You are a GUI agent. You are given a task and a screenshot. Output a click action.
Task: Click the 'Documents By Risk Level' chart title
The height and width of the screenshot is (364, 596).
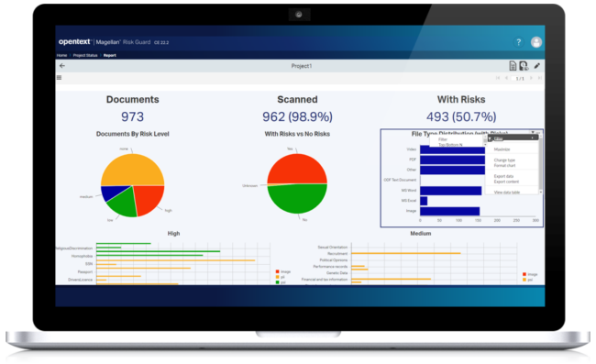(x=132, y=134)
